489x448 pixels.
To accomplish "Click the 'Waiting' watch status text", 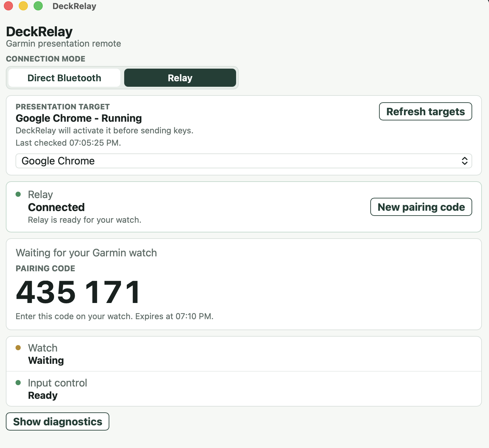I will point(46,360).
